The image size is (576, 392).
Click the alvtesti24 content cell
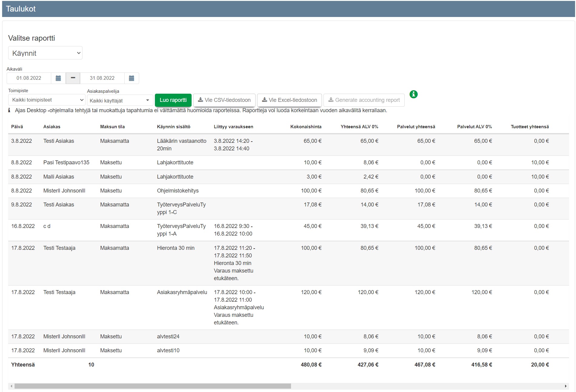[x=168, y=337]
